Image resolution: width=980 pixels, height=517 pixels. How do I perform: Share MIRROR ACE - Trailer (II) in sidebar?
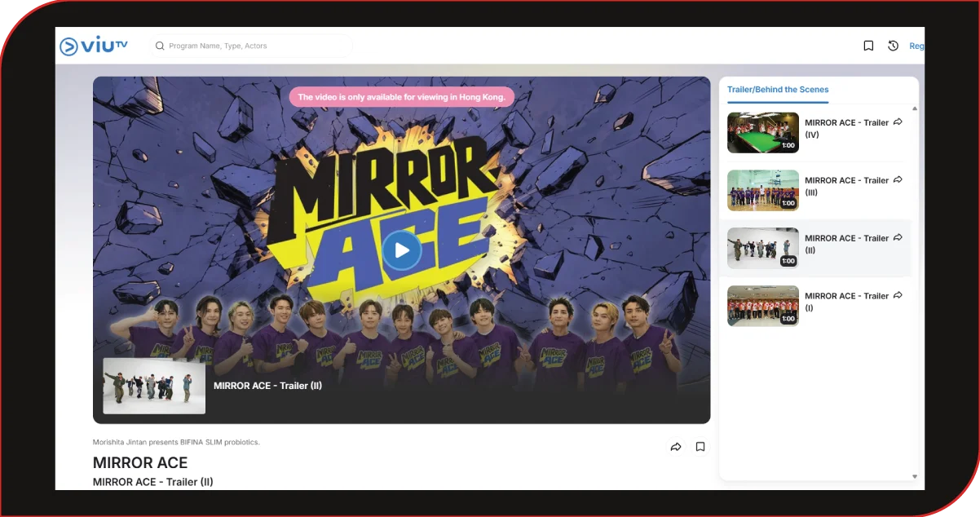coord(898,238)
